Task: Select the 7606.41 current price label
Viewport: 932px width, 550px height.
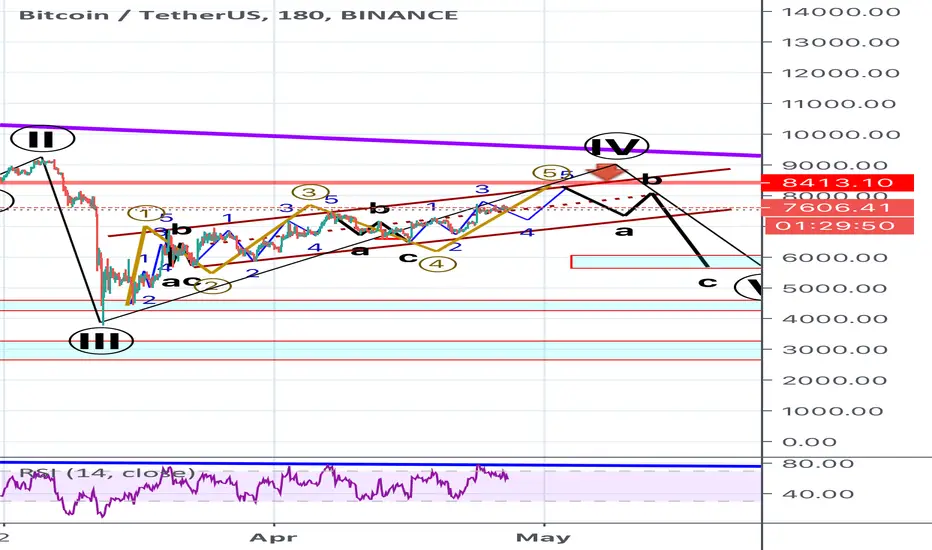Action: pyautogui.click(x=838, y=208)
